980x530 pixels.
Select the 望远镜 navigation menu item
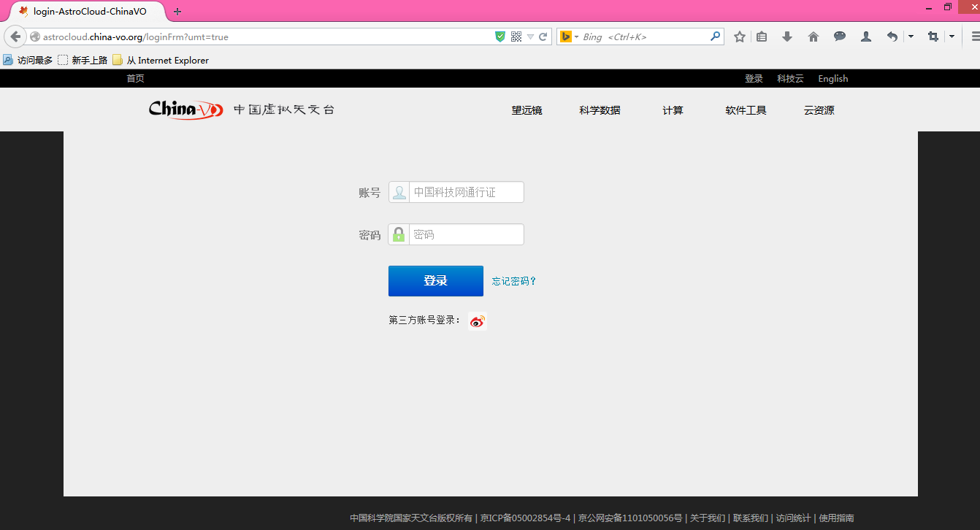click(527, 110)
